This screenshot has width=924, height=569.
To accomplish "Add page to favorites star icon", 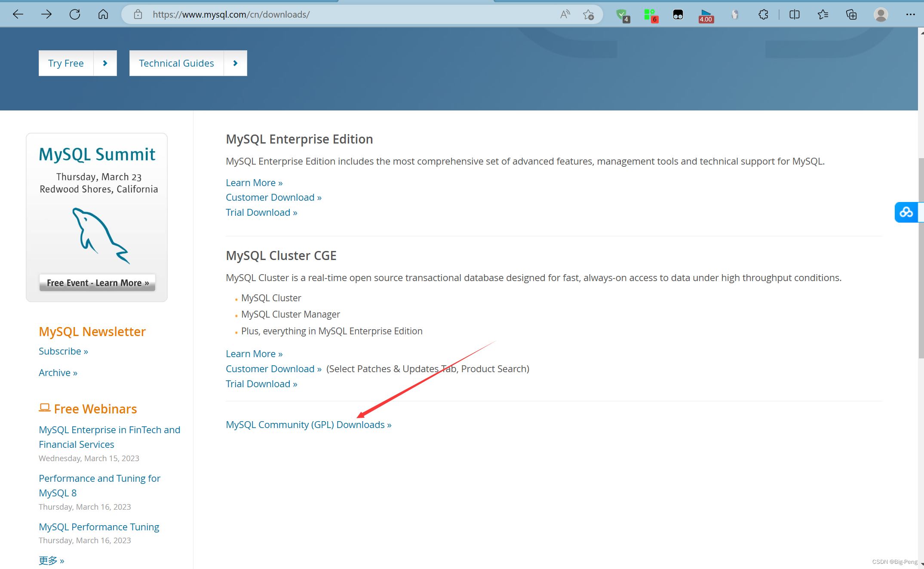I will point(588,15).
